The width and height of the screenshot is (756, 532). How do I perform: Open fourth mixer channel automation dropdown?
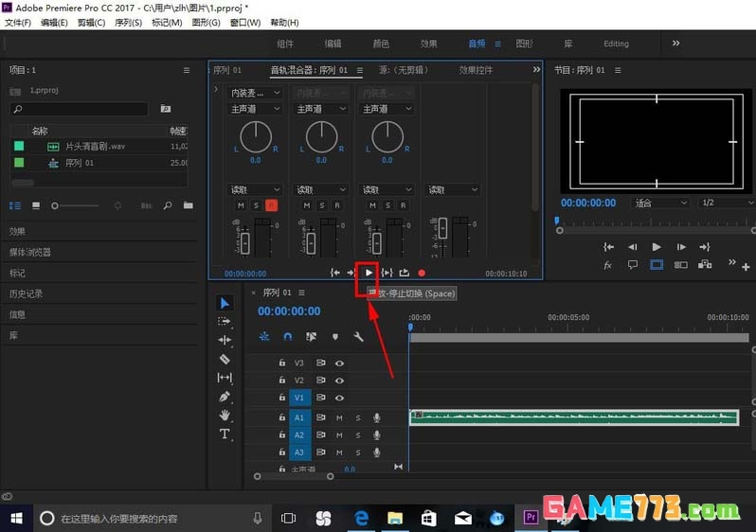tap(452, 190)
